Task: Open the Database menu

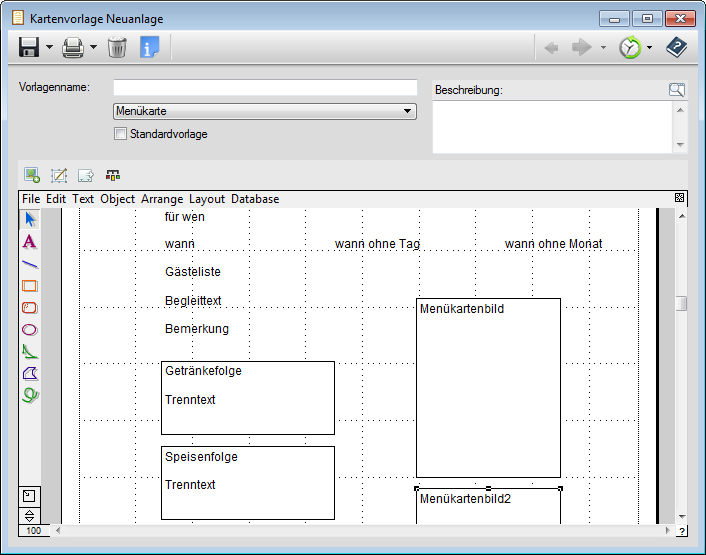Action: [255, 199]
